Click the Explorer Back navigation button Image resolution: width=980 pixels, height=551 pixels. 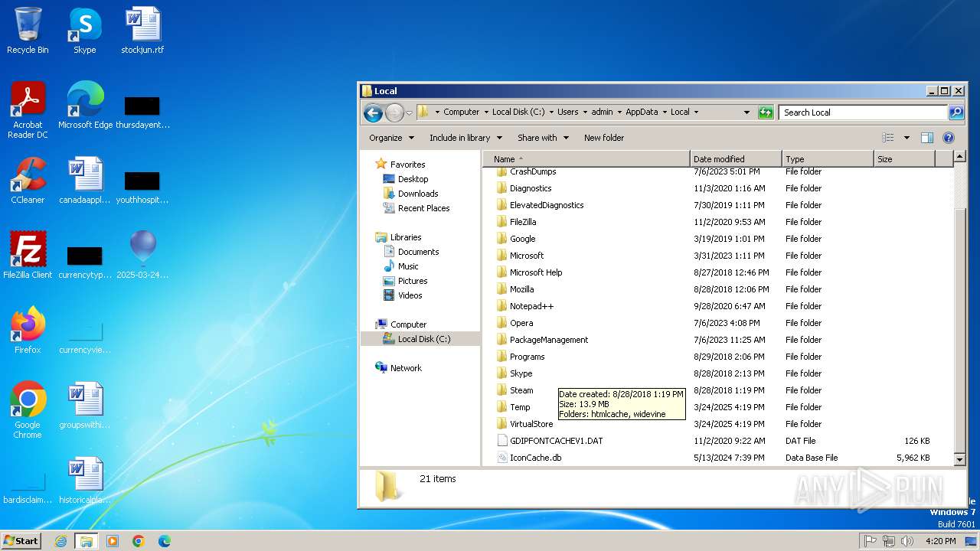point(373,112)
